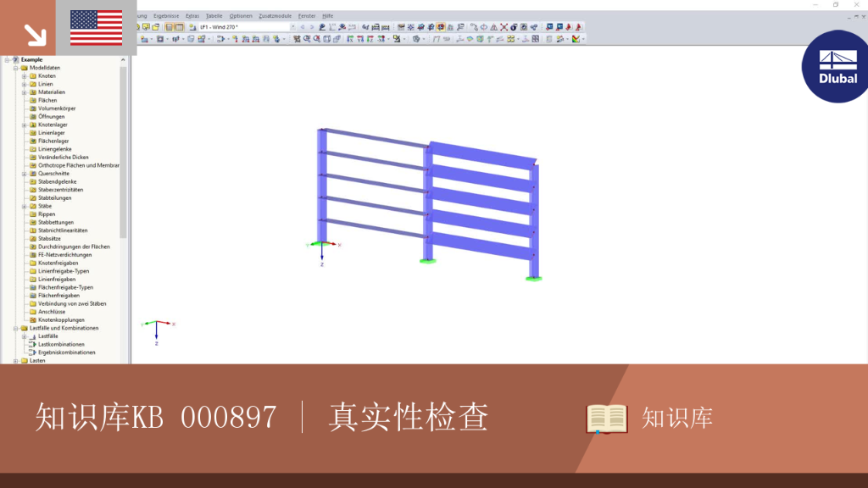This screenshot has width=868, height=488.
Task: Click the US flag language icon
Action: [x=97, y=28]
